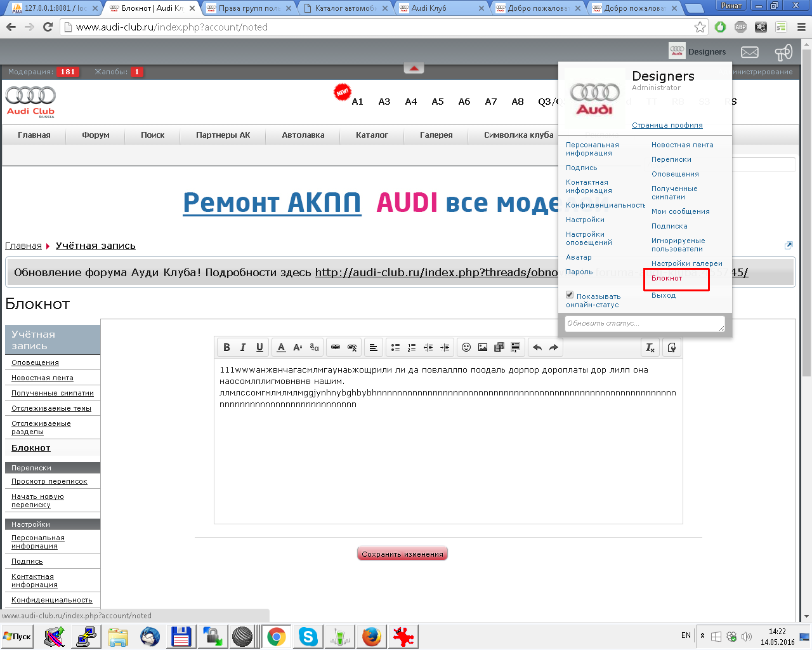Viewport: 812px width, 650px height.
Task: Toggle underline formatting in the editor
Action: point(259,347)
